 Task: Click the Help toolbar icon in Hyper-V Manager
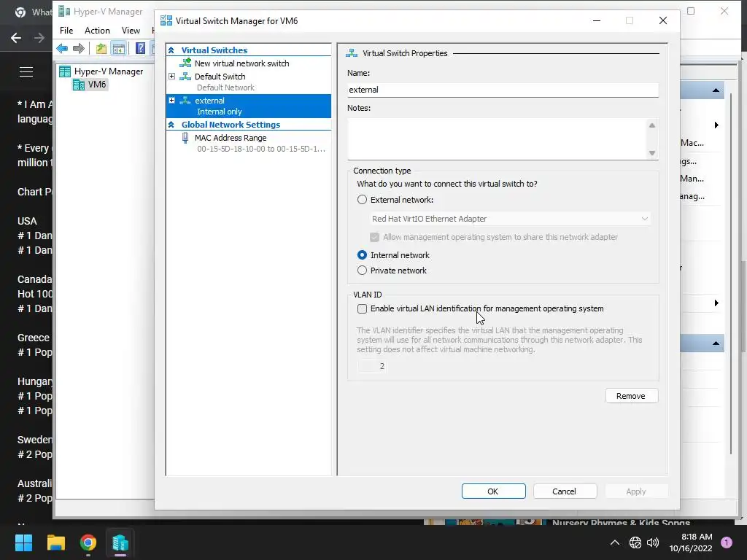click(141, 48)
